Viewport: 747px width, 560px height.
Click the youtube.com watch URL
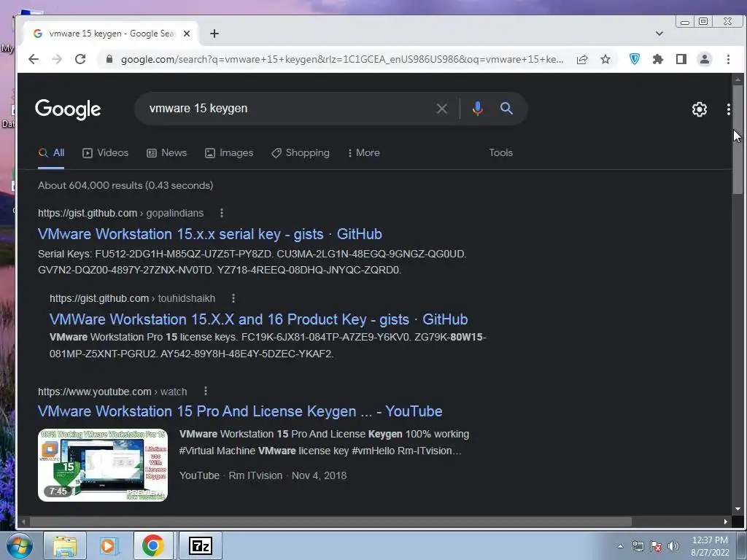(112, 392)
